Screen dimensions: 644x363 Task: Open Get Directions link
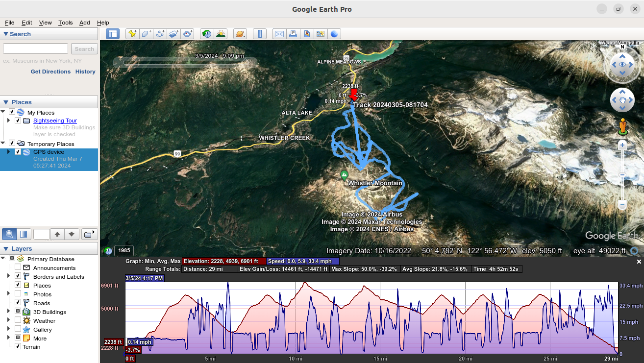point(50,72)
